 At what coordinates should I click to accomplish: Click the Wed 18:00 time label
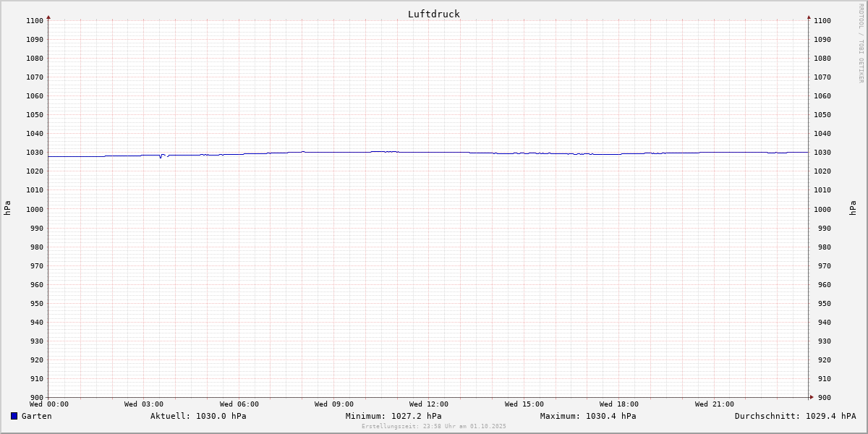pos(619,404)
